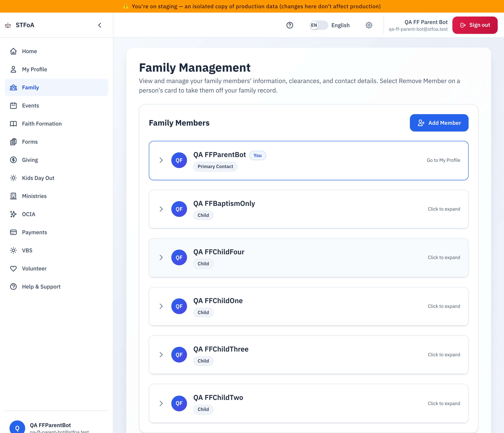Expand the QA FFChildFour chevron
This screenshot has height=433, width=504.
[161, 257]
